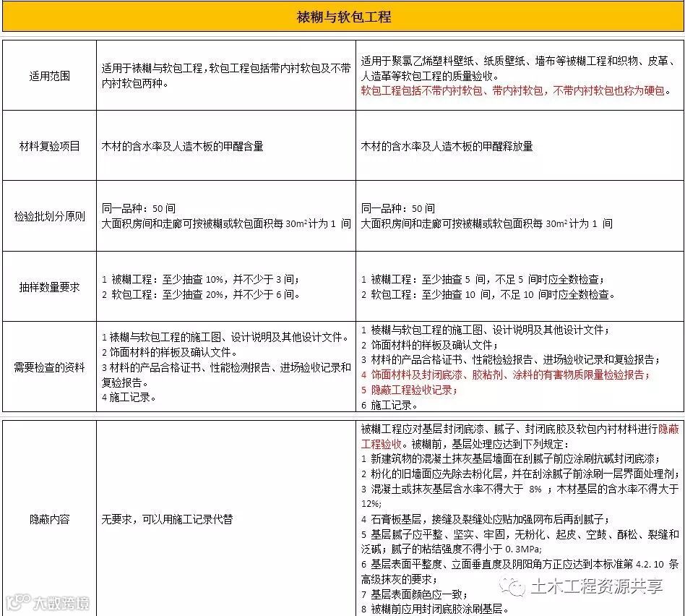Image resolution: width=685 pixels, height=616 pixels.
Task: Select the yellow 裱糊与软包工程 title banner
Action: point(342,16)
